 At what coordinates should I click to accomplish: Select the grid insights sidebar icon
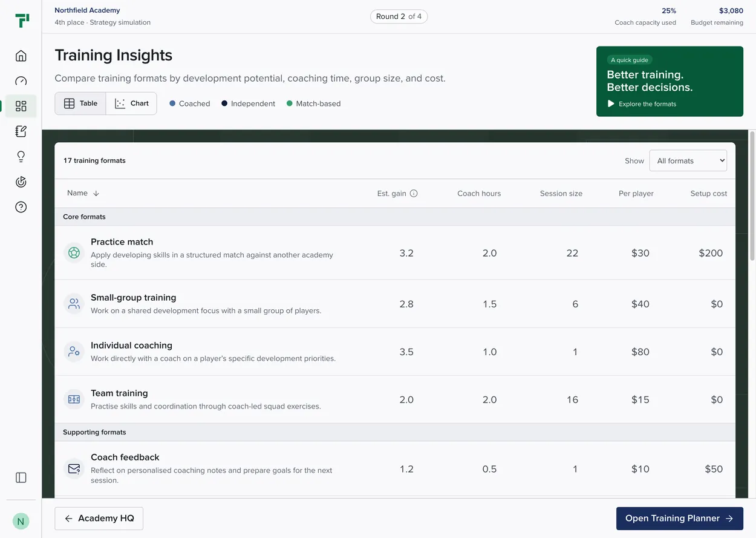[x=21, y=107]
